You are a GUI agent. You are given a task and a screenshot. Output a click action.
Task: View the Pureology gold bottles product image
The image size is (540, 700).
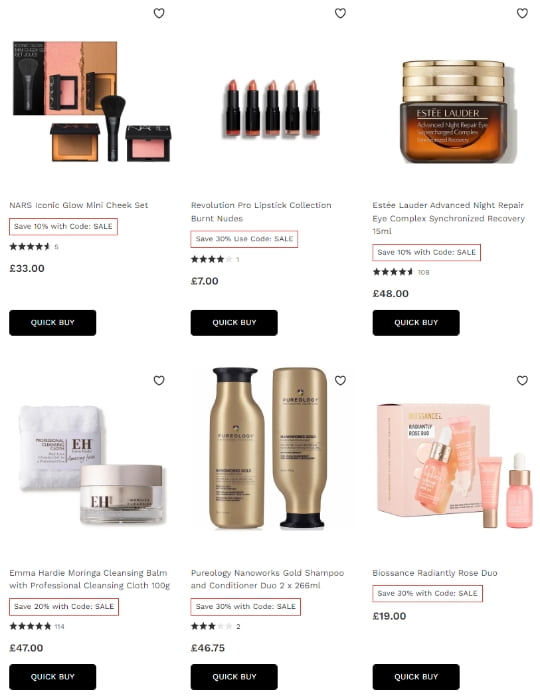269,448
